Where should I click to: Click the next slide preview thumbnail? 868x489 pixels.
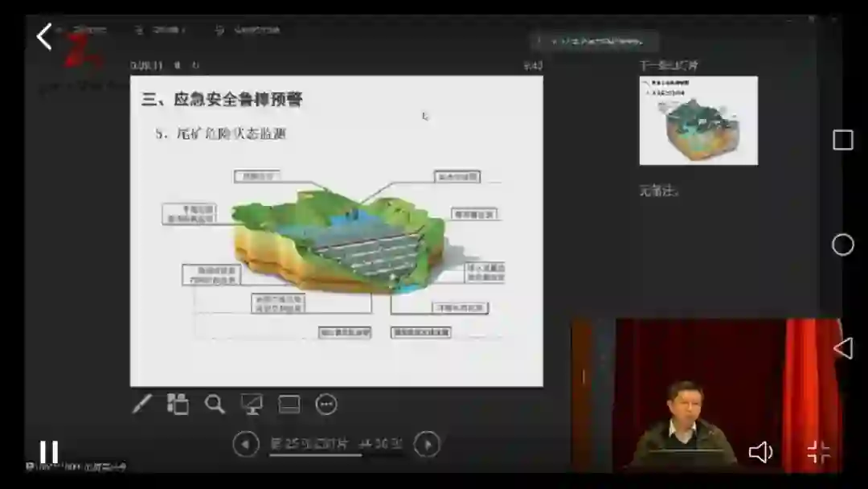tap(698, 121)
